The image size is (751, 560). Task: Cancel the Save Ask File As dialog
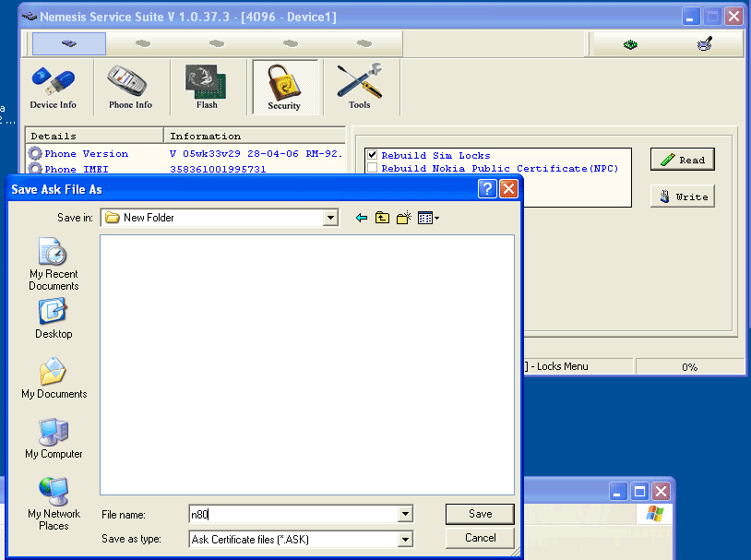pyautogui.click(x=480, y=538)
